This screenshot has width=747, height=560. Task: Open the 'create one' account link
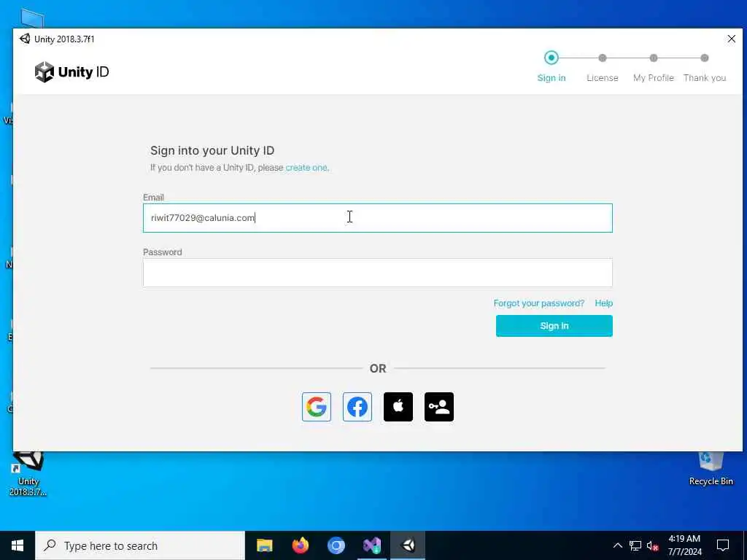(x=306, y=168)
